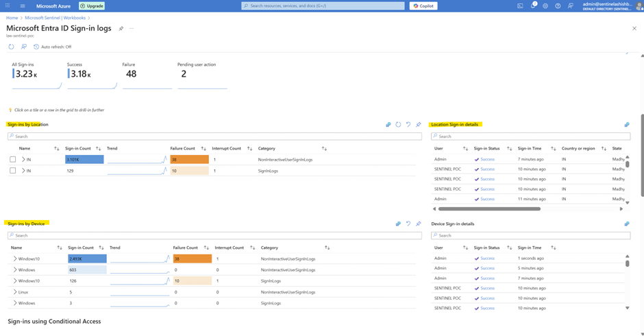Check the first IN location row checkbox
644x336 pixels.
pos(13,159)
